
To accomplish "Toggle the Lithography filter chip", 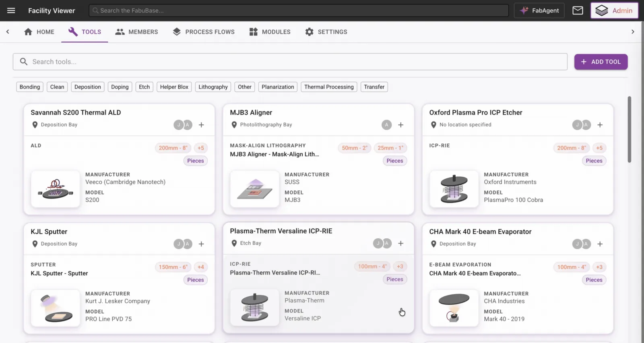I will point(213,87).
